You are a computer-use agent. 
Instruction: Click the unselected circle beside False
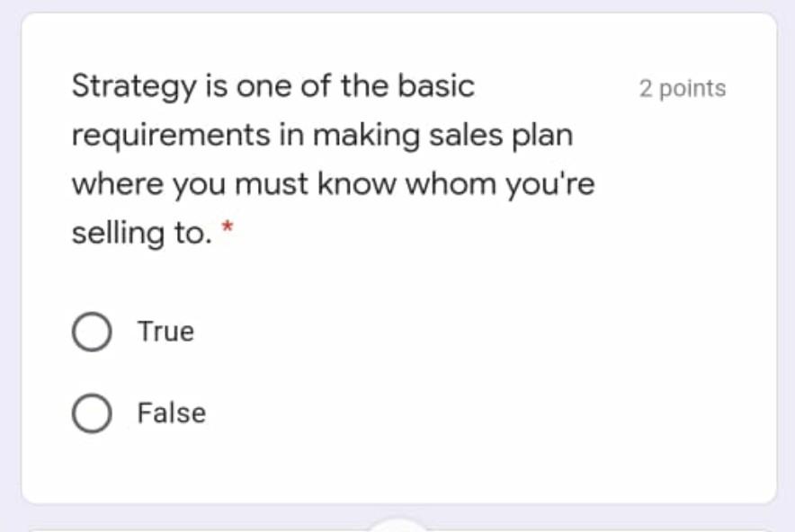coord(90,412)
